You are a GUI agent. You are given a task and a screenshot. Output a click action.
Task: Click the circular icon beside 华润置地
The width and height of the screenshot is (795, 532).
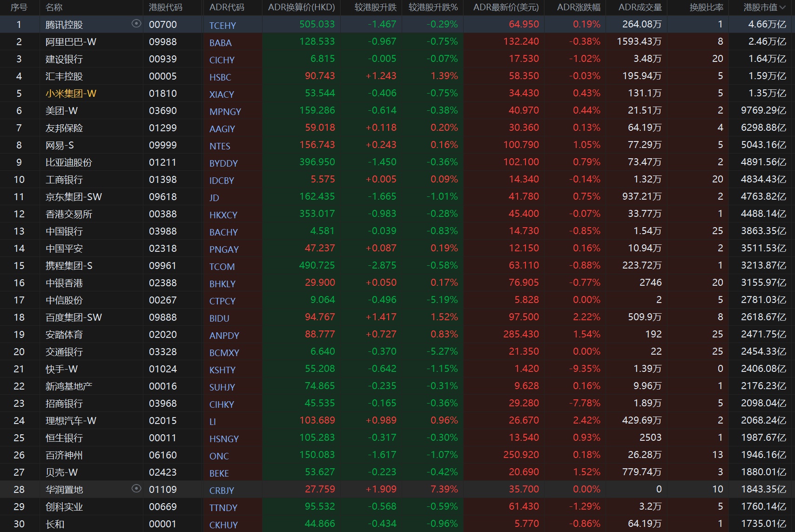click(136, 489)
